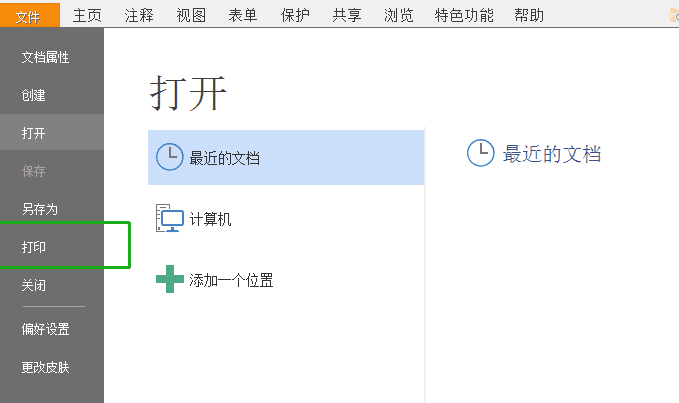The width and height of the screenshot is (679, 403).
Task: Click 打印 in the file menu
Action: click(x=52, y=247)
